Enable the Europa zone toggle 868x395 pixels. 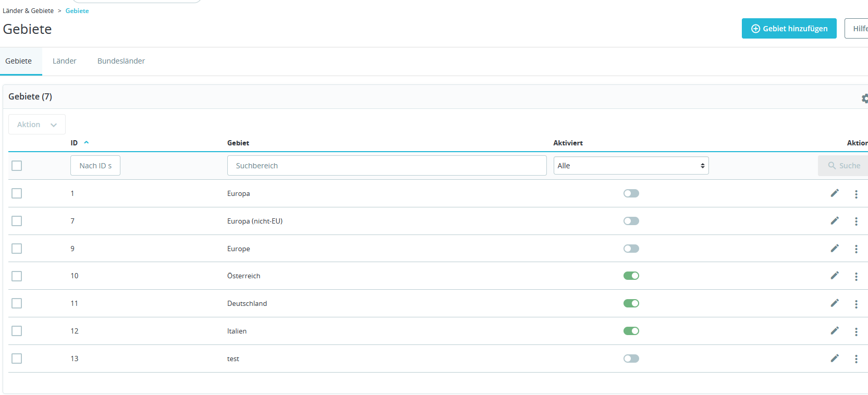pyautogui.click(x=631, y=193)
